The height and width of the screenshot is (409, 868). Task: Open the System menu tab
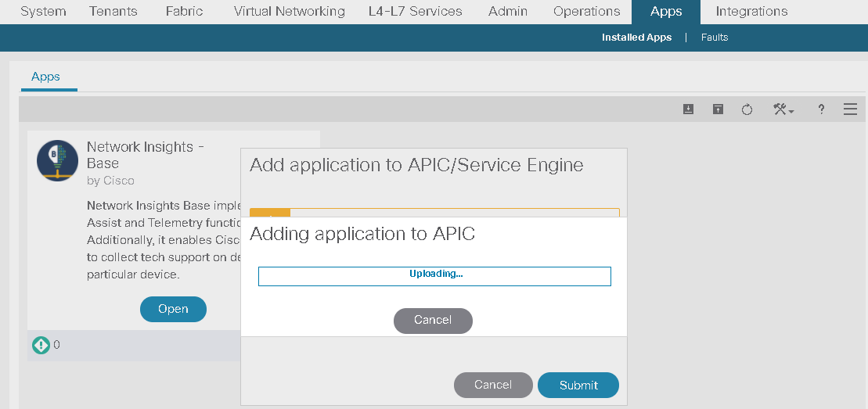43,12
